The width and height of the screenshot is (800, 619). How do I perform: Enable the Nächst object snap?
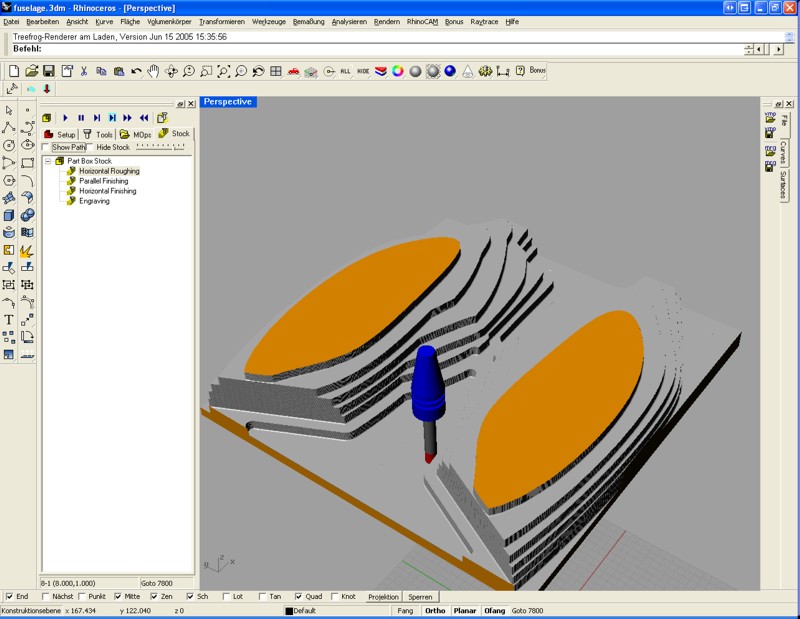pyautogui.click(x=45, y=596)
